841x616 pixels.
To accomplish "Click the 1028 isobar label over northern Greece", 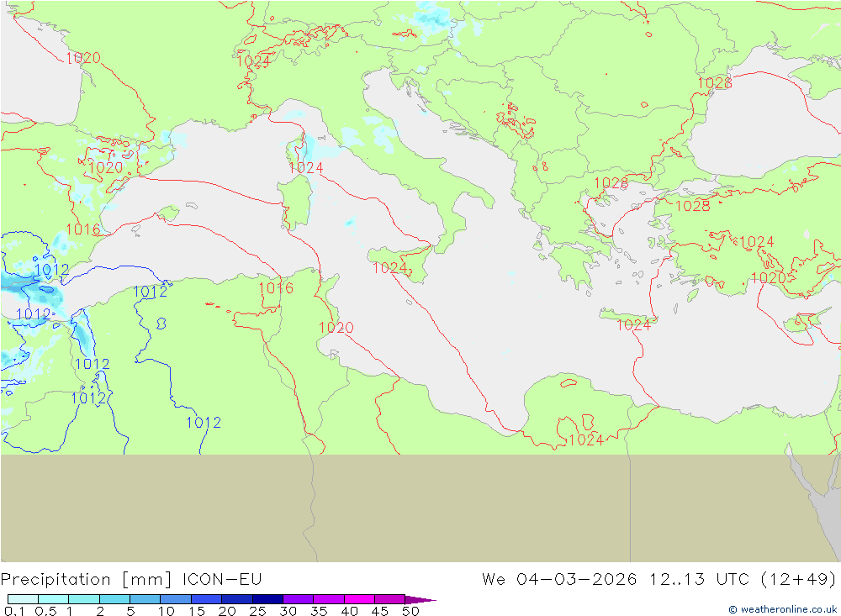I will [611, 183].
